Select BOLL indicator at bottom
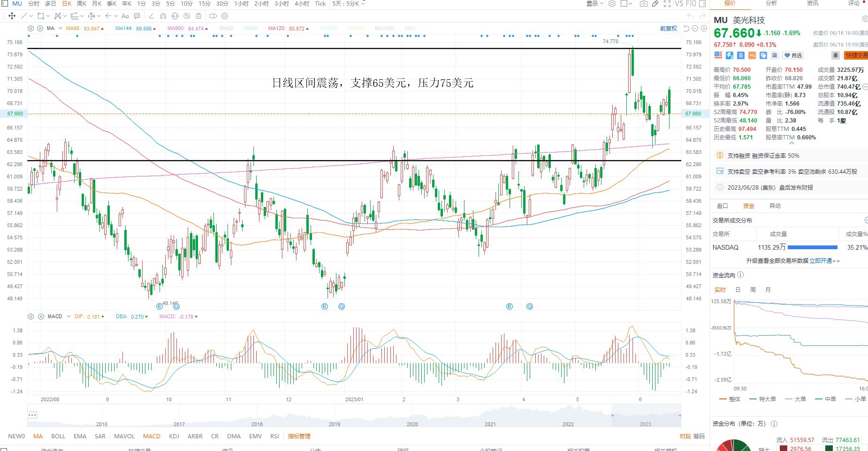This screenshot has width=868, height=451. 58,436
